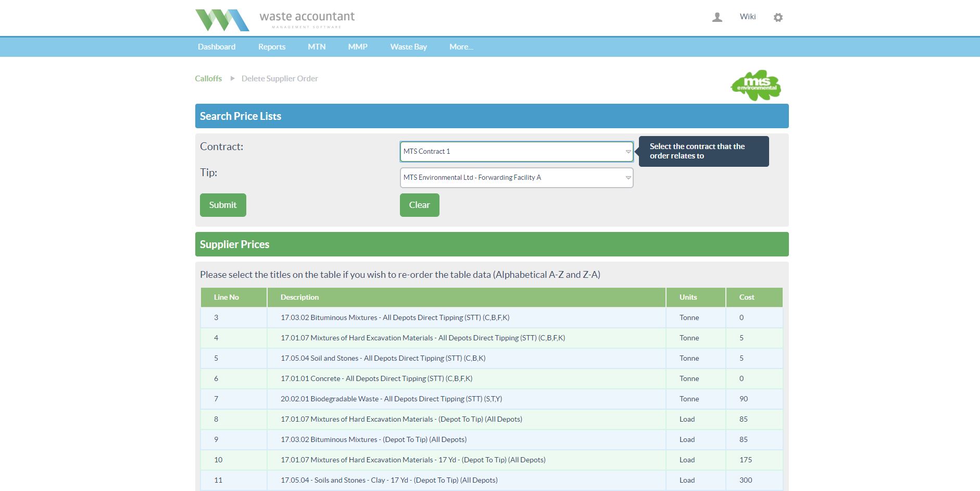Navigate to the MTN menu item

317,47
